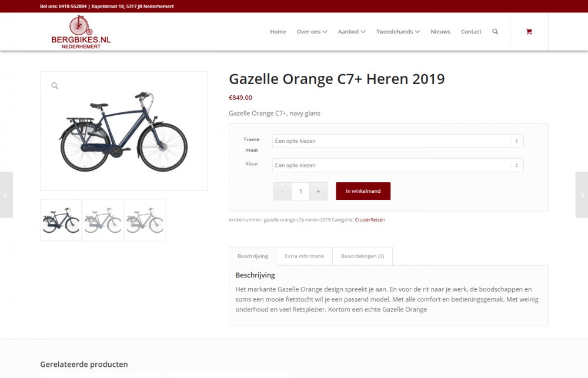Image resolution: width=588 pixels, height=378 pixels.
Task: Click the quantity input field
Action: click(300, 191)
